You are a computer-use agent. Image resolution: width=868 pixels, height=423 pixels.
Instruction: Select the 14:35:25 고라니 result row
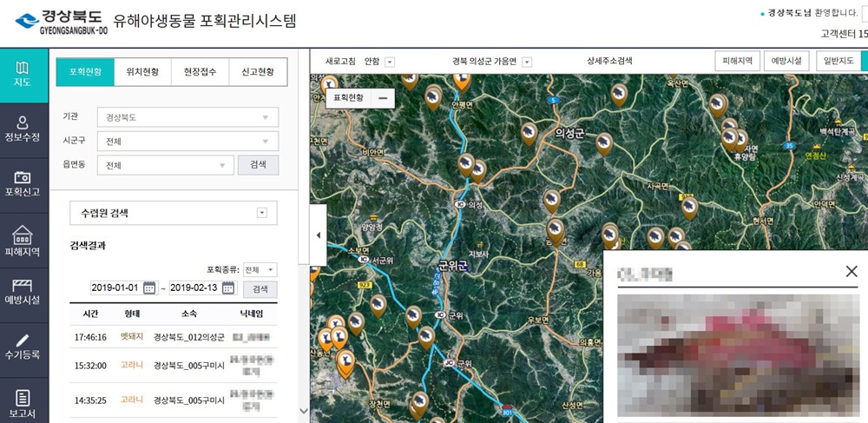(174, 400)
